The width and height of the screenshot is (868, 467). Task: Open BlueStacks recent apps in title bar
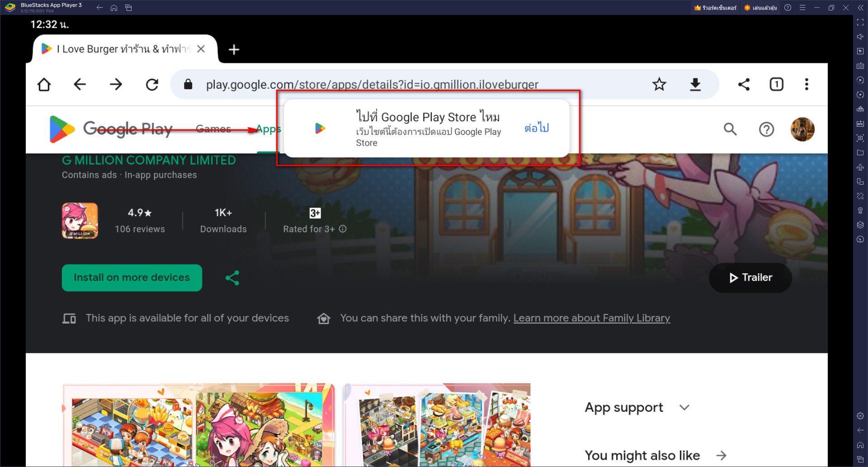click(x=128, y=8)
